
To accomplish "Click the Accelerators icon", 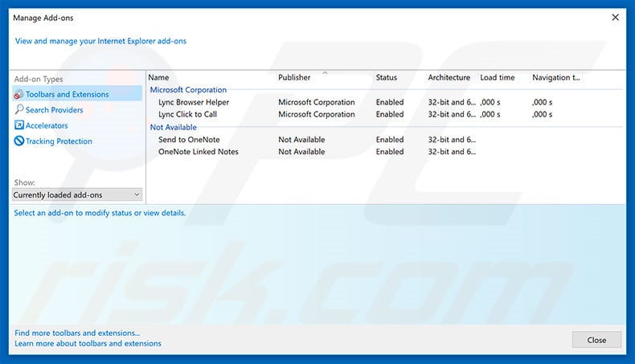I will click(x=18, y=125).
